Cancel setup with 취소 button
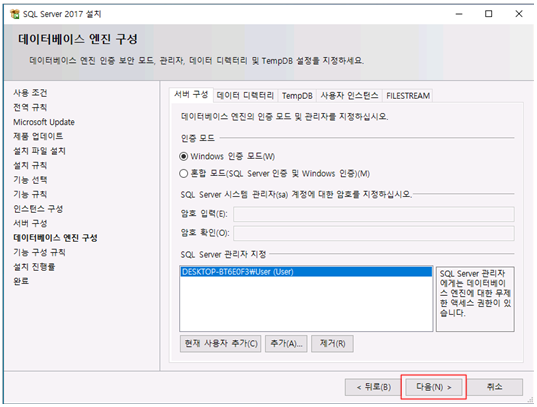537x407 pixels. click(495, 387)
